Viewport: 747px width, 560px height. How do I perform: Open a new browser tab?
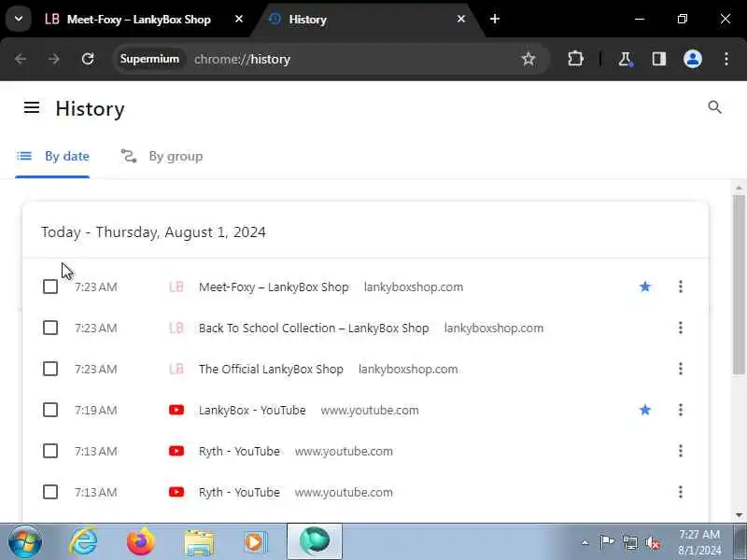point(495,19)
